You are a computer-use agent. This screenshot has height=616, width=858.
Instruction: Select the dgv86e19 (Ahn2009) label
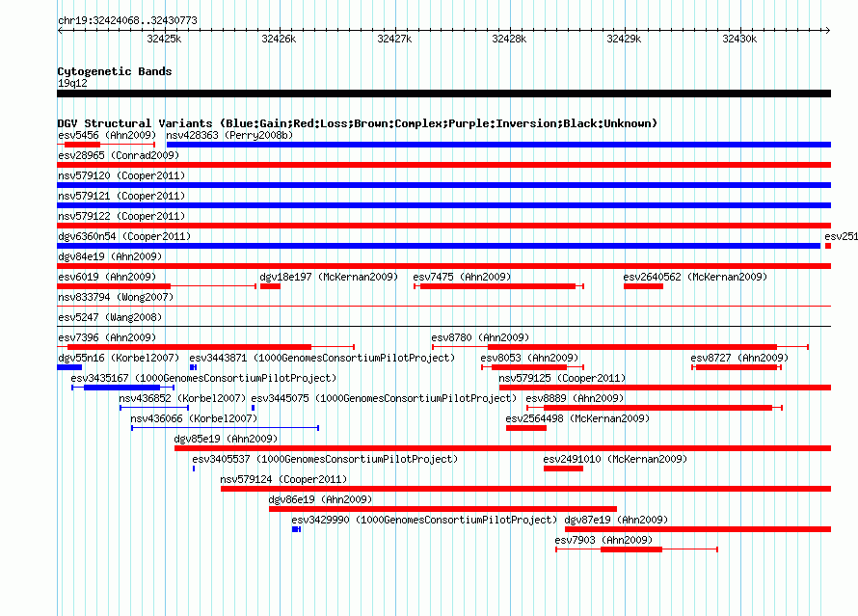[320, 499]
